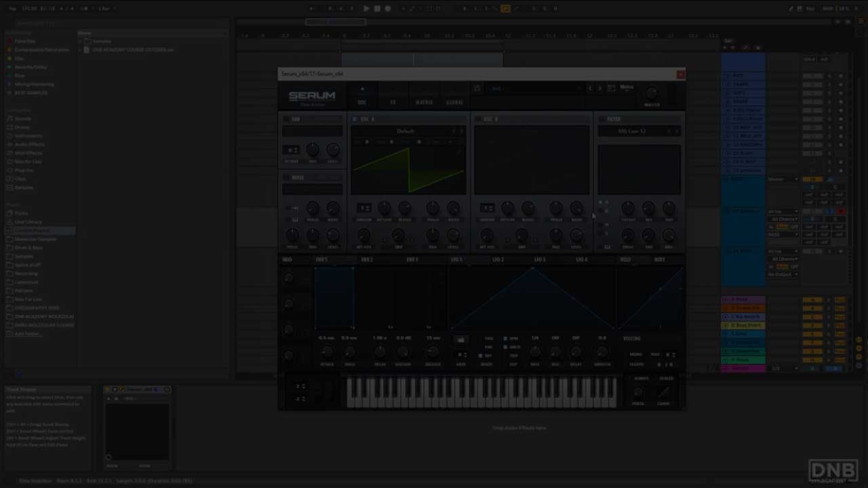Screen dimensions: 868x488
Task: Enable the FILTER section
Action: pyautogui.click(x=601, y=119)
